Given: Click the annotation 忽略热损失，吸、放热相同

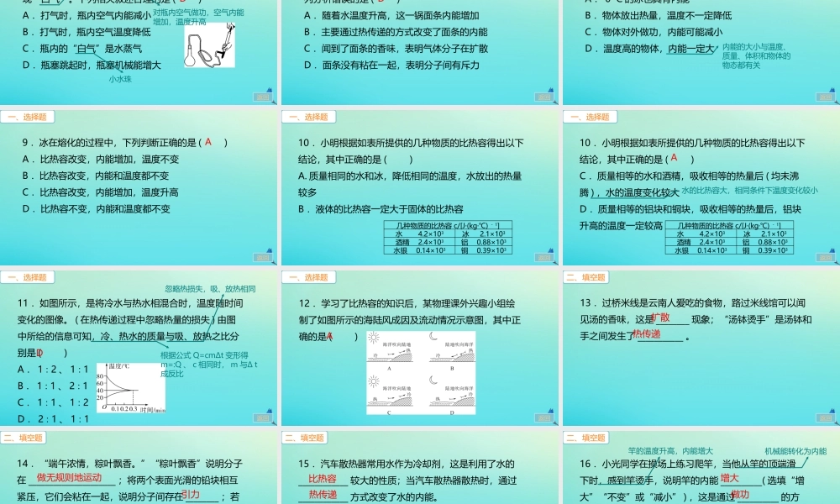Looking at the screenshot, I should pos(210,289).
